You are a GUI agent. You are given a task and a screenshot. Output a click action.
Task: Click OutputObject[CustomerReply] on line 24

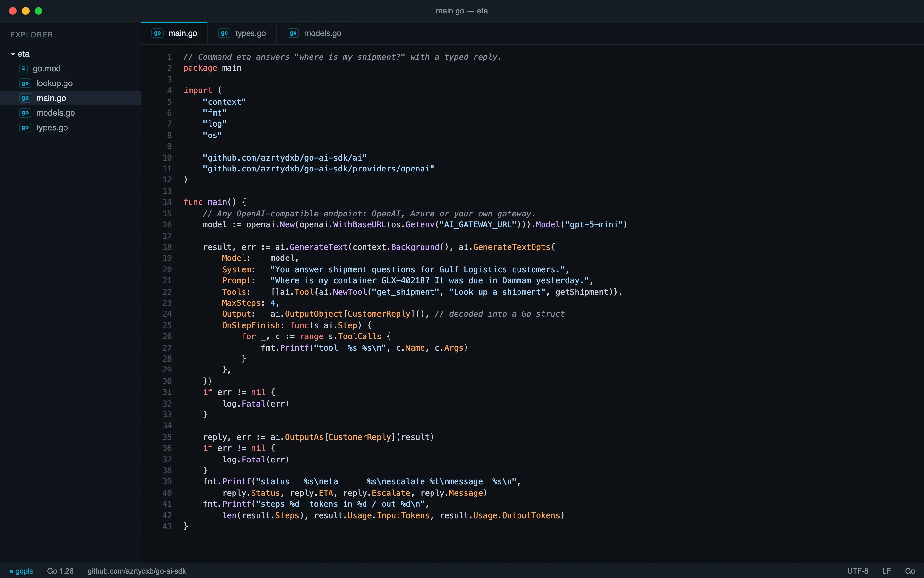[350, 314]
